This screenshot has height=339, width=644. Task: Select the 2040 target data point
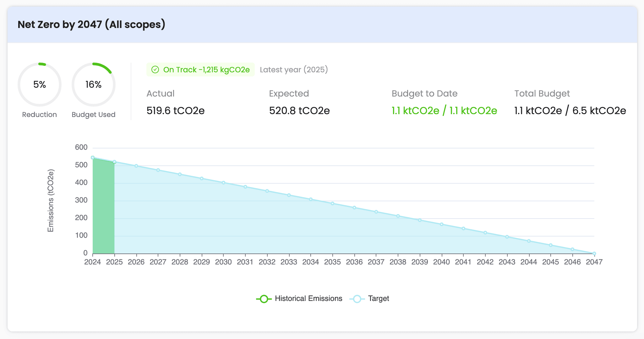tap(441, 224)
